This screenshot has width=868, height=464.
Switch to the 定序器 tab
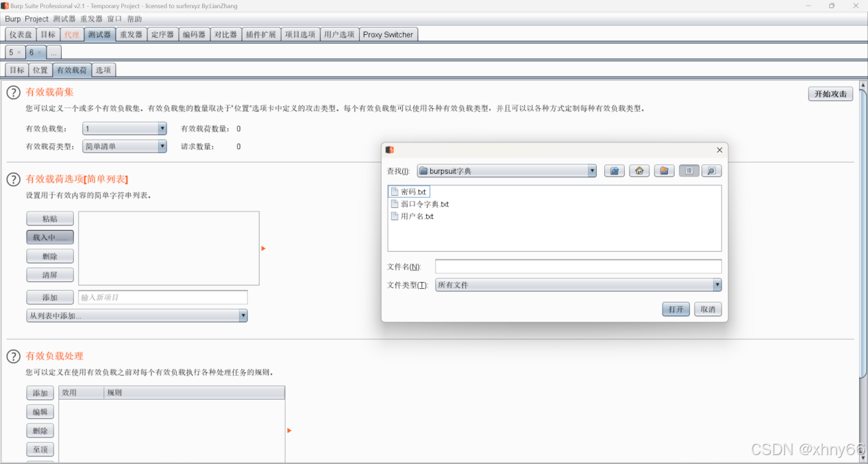162,35
